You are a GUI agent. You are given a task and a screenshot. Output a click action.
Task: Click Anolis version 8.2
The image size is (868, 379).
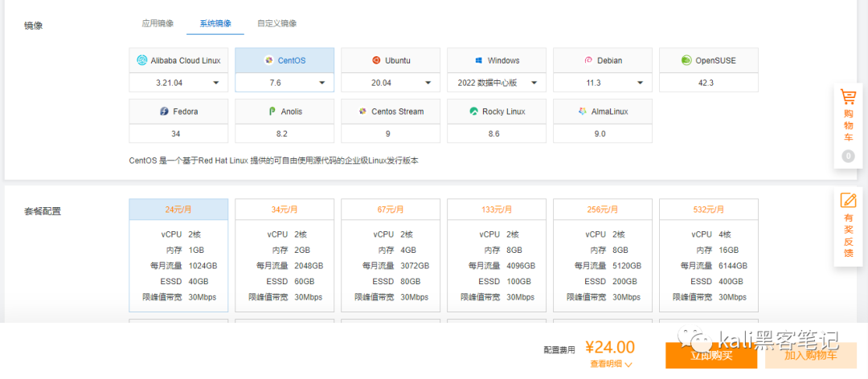click(285, 133)
